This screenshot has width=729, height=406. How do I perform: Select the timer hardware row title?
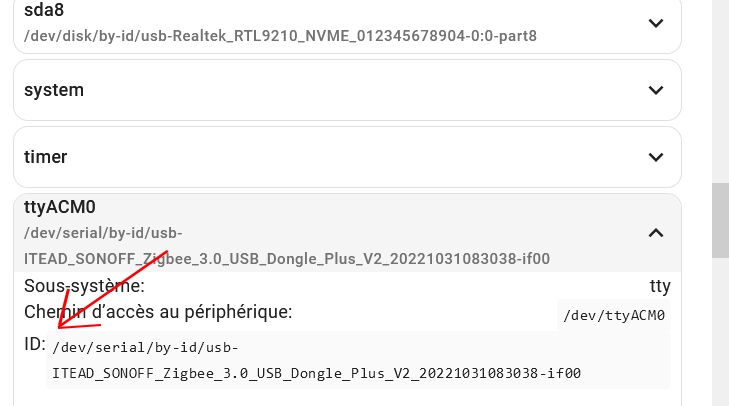click(46, 157)
